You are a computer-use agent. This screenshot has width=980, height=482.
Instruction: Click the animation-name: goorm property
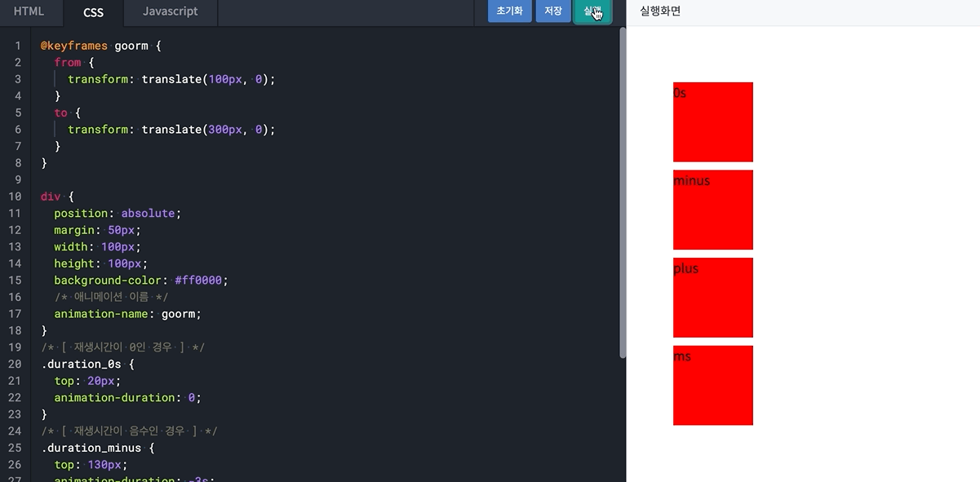126,313
